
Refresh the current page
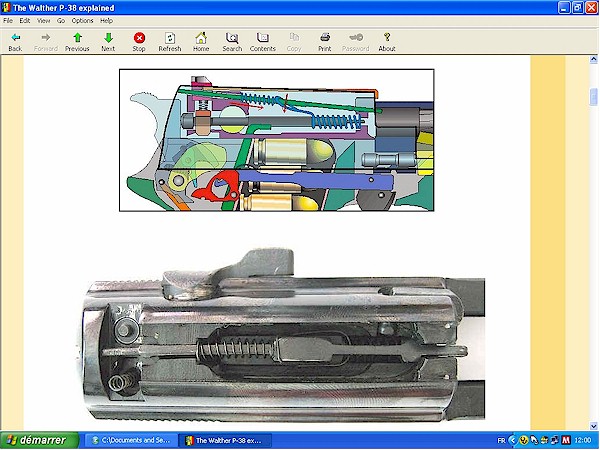(x=170, y=42)
